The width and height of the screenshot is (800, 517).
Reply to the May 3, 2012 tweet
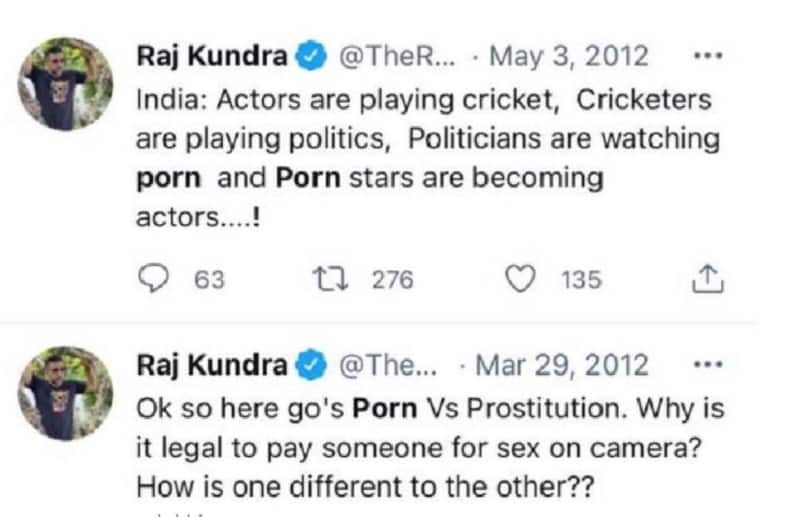point(152,279)
